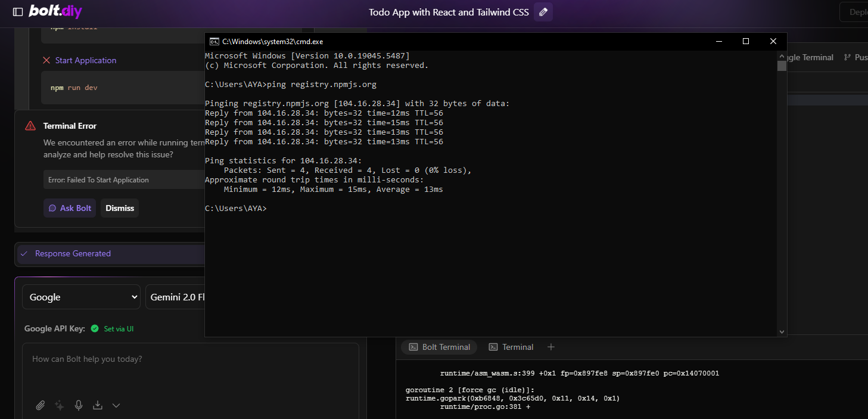The image size is (868, 419).
Task: Open the Gemini 2.0 model dropdown
Action: click(175, 297)
